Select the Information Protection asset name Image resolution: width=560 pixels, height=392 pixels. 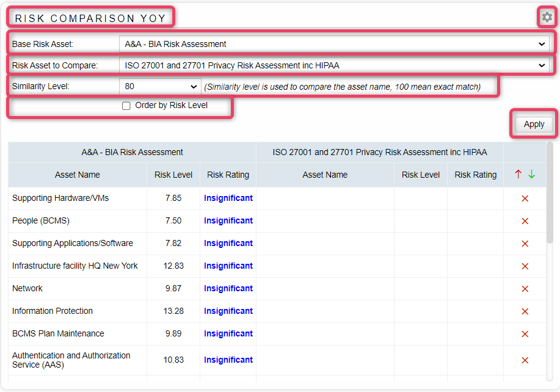[x=52, y=311]
